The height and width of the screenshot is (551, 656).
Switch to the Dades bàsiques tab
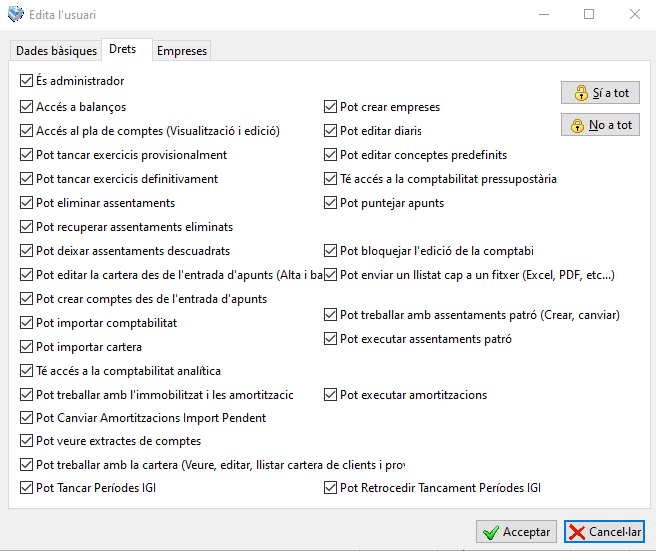coord(56,51)
